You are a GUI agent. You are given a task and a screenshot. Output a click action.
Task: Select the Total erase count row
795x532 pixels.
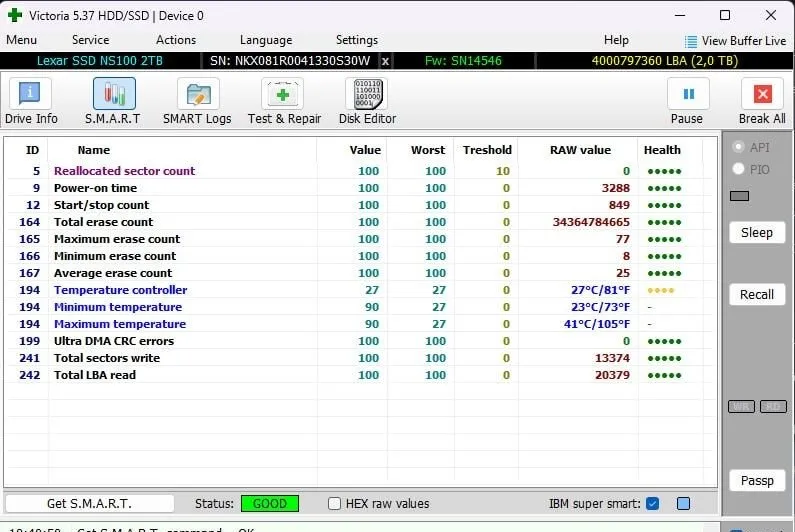point(360,222)
